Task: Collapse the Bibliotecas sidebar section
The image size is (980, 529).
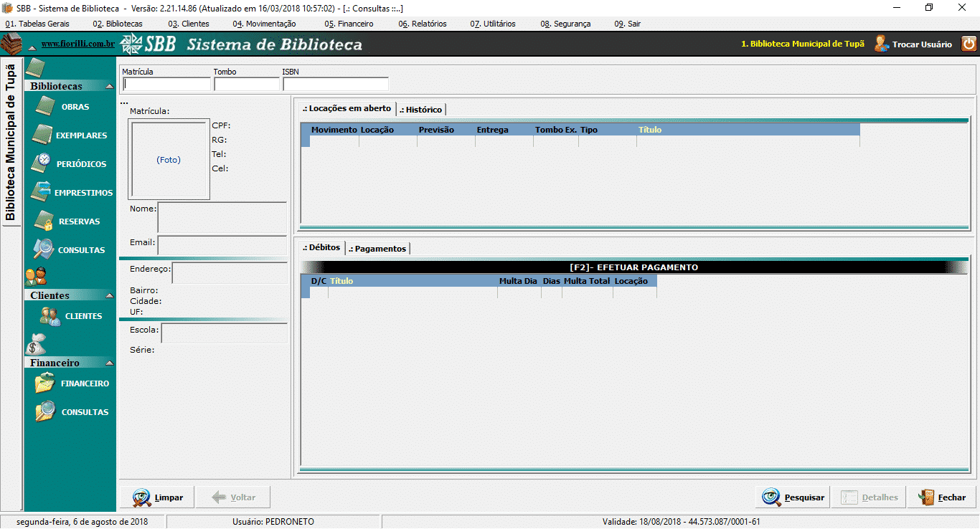Action: coord(109,86)
